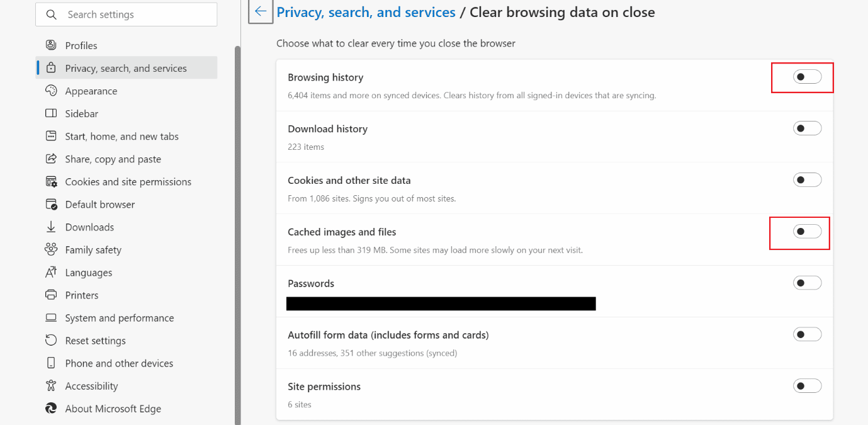Click the Appearance palette icon

[52, 91]
